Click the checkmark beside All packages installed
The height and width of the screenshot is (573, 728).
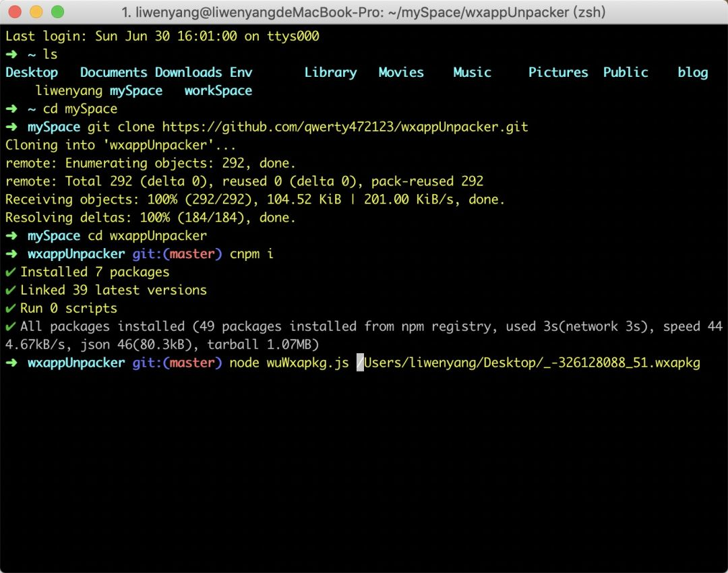[10, 327]
